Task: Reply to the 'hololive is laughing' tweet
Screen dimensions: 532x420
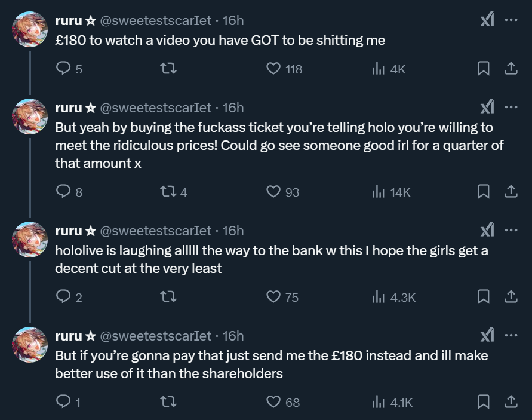Action: click(x=63, y=297)
